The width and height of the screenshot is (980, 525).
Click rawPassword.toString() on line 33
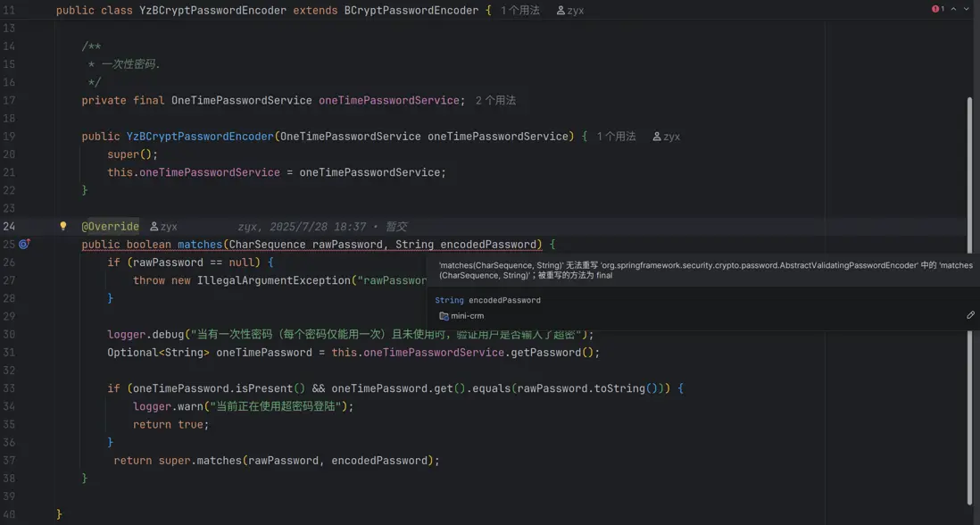click(587, 388)
